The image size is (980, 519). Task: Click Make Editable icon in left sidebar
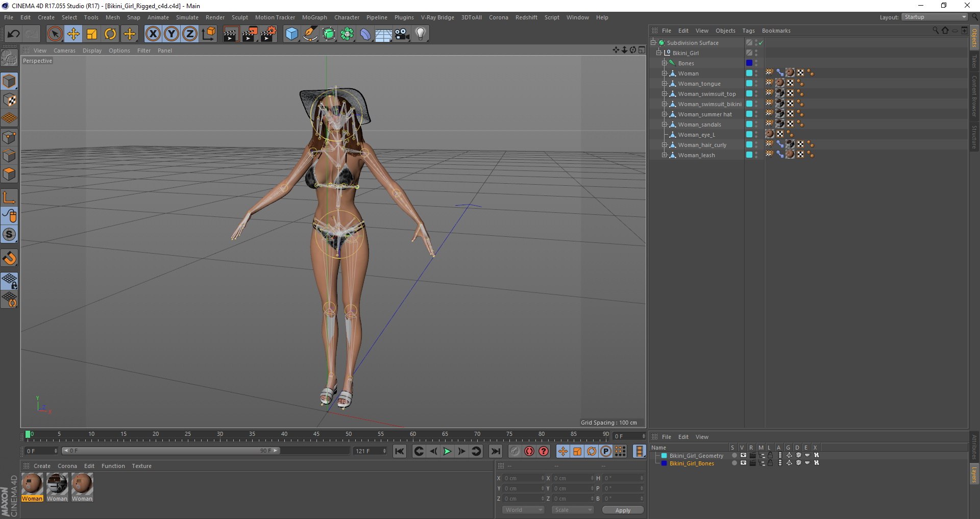(9, 58)
